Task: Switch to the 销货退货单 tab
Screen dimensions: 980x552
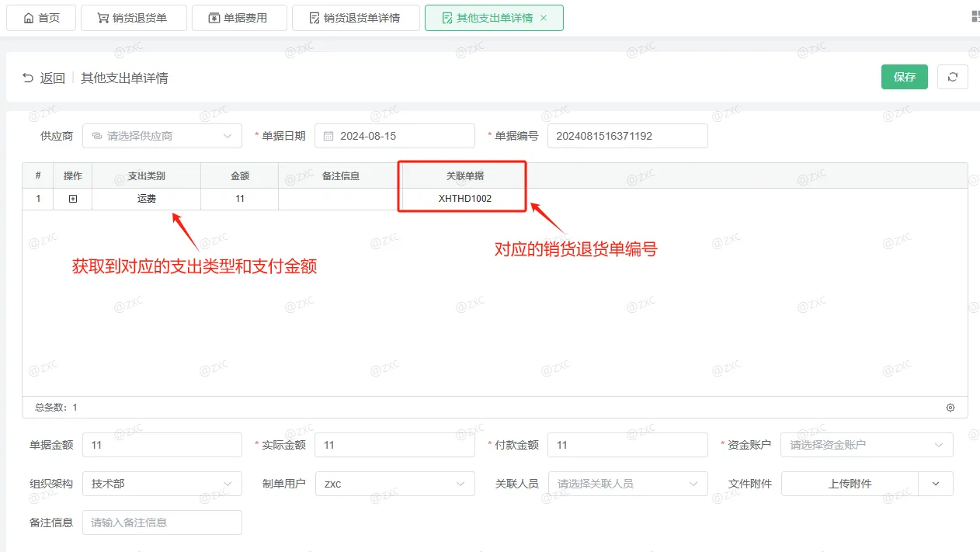Action: 134,18
